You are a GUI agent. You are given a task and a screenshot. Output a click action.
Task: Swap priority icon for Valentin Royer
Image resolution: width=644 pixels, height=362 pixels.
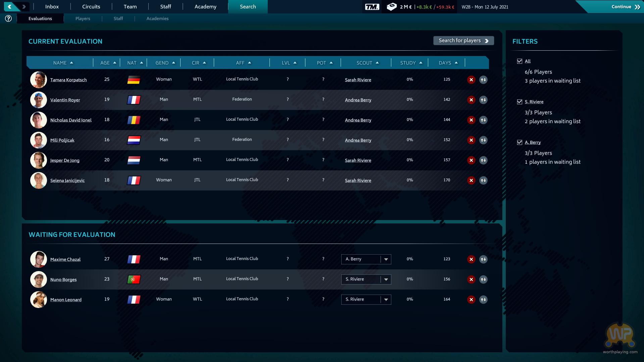coord(483,100)
